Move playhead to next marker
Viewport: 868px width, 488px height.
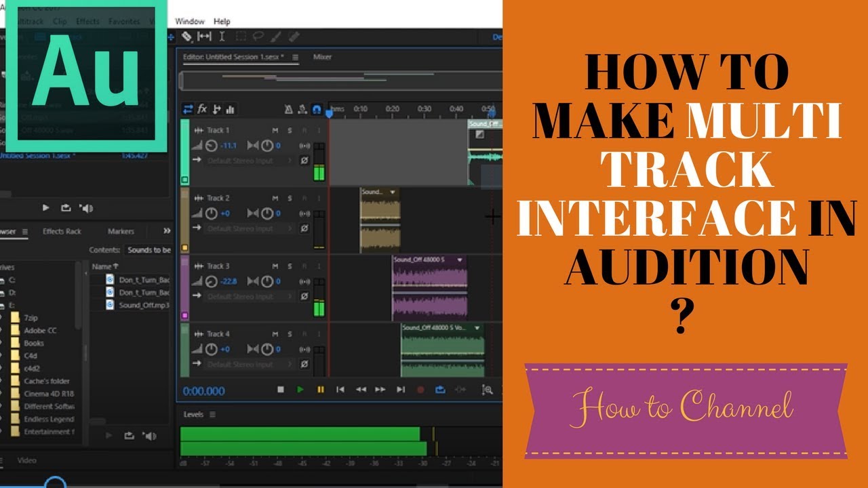pos(401,390)
